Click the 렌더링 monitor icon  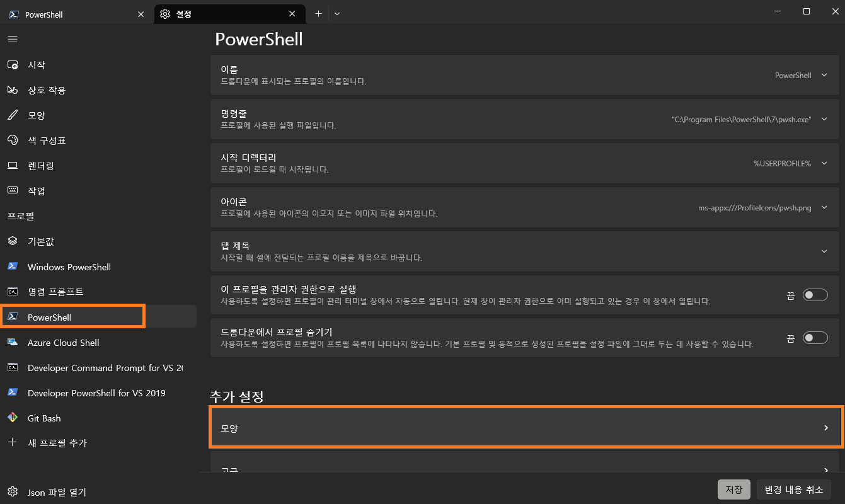point(13,166)
